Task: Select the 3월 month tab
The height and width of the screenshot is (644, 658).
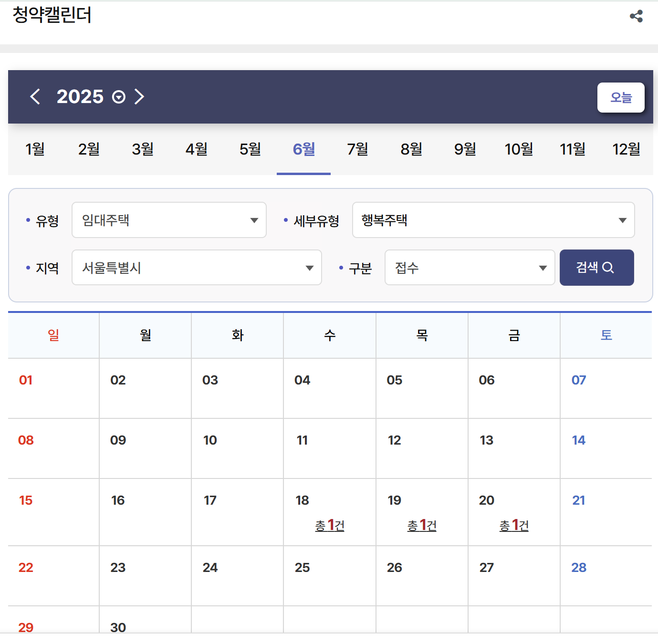Action: tap(142, 149)
